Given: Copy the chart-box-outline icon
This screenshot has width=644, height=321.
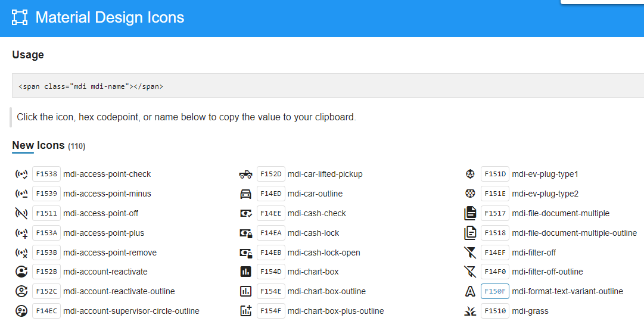Looking at the screenshot, I should pyautogui.click(x=245, y=291).
